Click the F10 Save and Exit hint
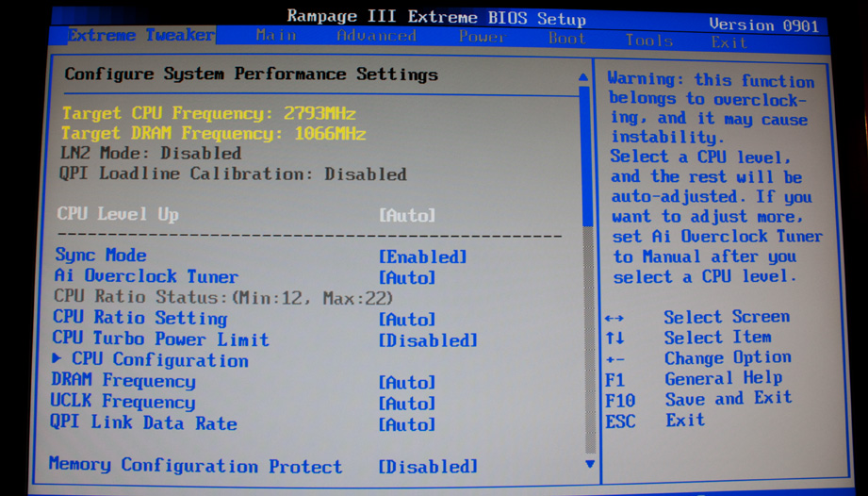This screenshot has width=868, height=496. point(698,399)
